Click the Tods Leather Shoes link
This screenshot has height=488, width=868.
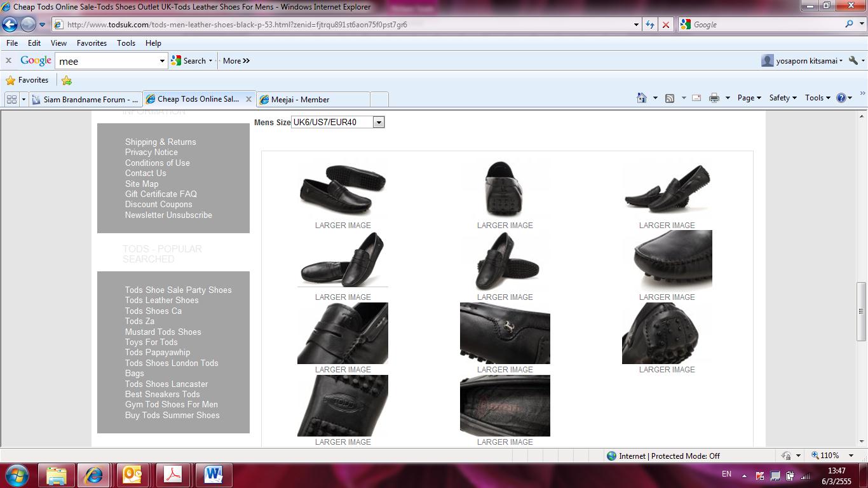(x=161, y=300)
